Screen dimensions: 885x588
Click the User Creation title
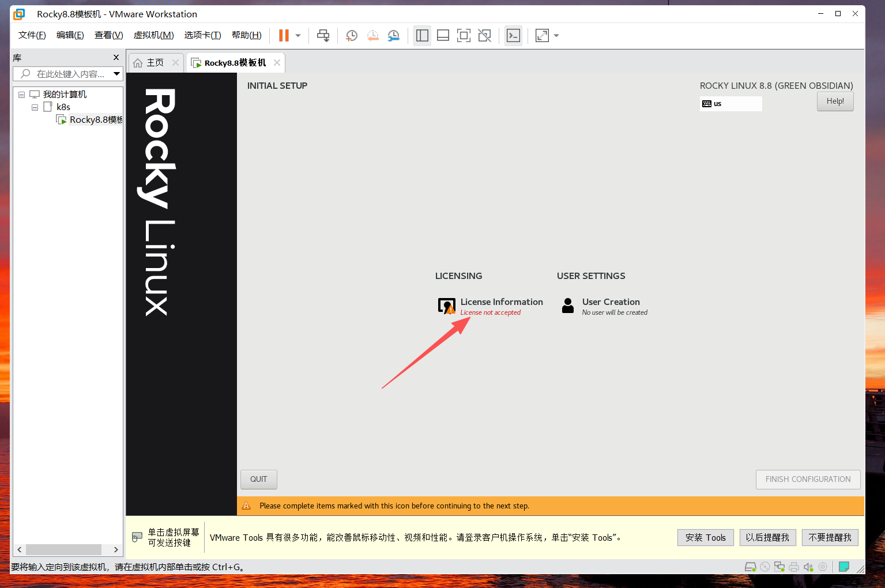tap(611, 302)
